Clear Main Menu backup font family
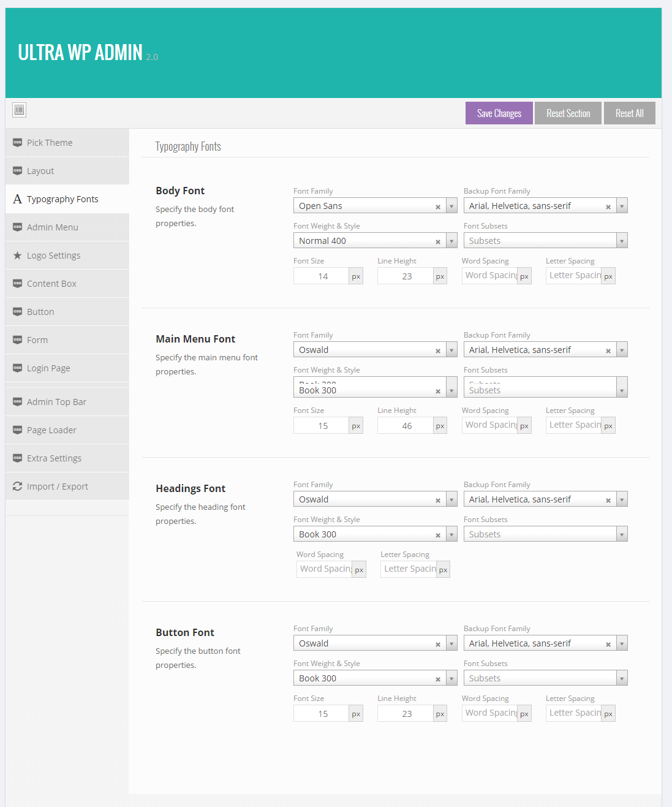 (x=608, y=350)
